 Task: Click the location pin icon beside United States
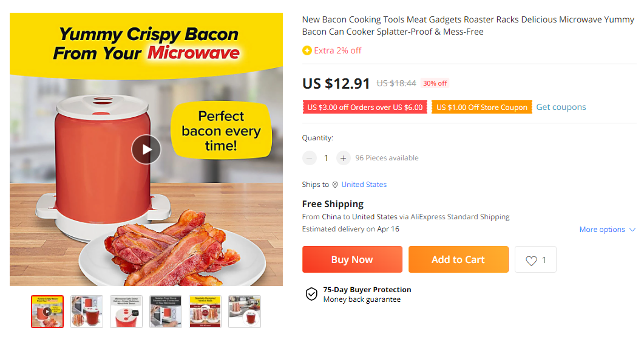tap(335, 185)
